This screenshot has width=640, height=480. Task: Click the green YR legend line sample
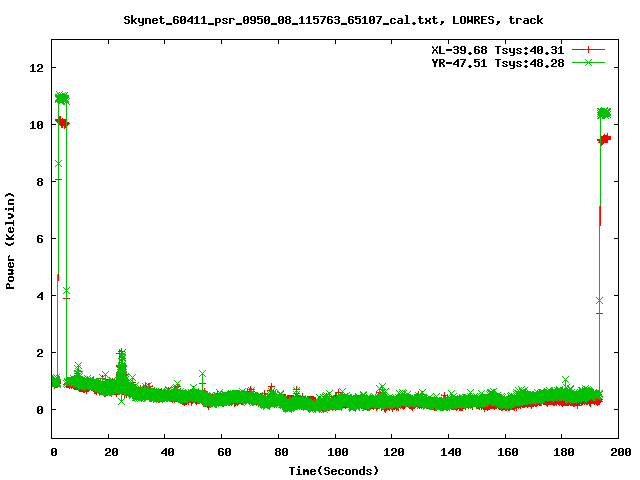588,62
